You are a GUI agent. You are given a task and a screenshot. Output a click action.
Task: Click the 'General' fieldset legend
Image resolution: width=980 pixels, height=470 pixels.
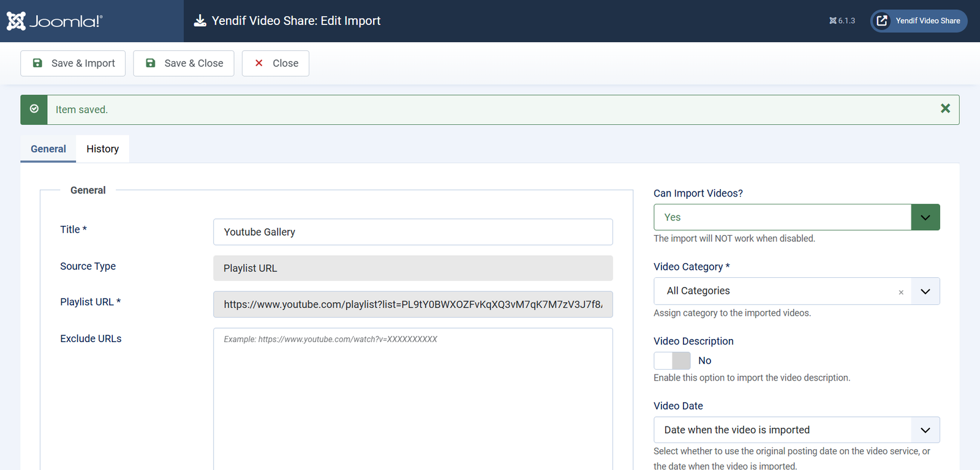[x=88, y=190]
